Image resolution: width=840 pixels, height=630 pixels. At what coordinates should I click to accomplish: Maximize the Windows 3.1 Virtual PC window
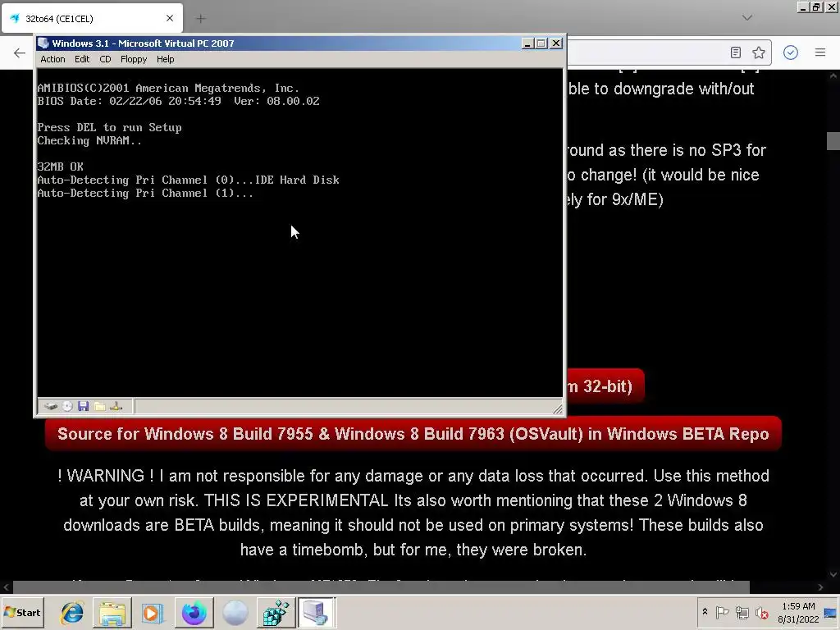(541, 43)
